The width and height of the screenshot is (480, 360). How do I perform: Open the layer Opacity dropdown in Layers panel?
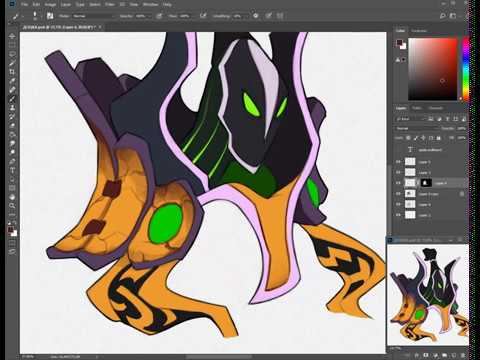(461, 128)
